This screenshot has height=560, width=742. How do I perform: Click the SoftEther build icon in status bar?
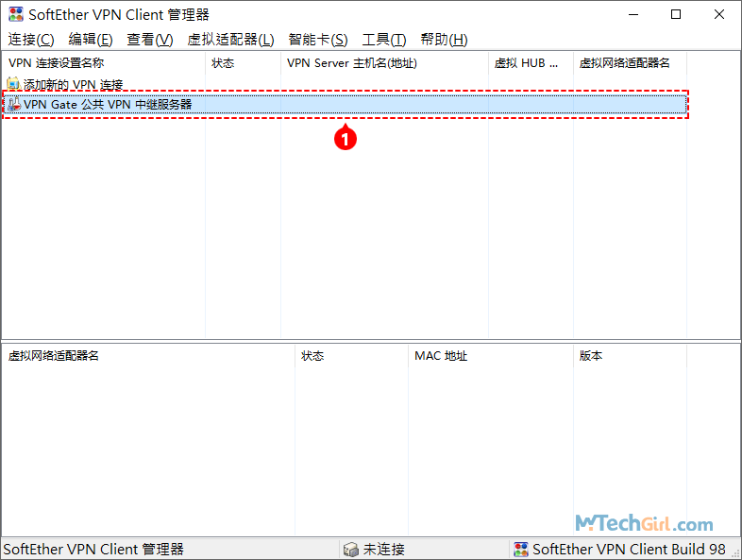[x=521, y=549]
